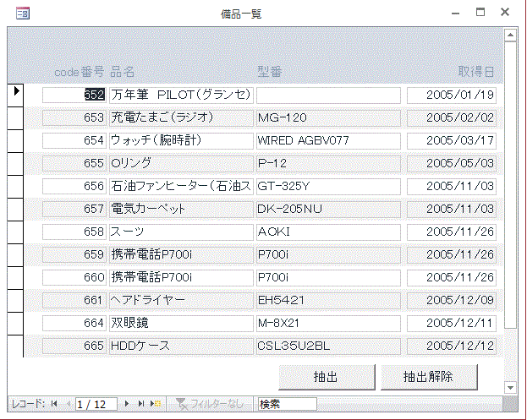Click date 2005/02/02
527x420 pixels.
(x=452, y=117)
